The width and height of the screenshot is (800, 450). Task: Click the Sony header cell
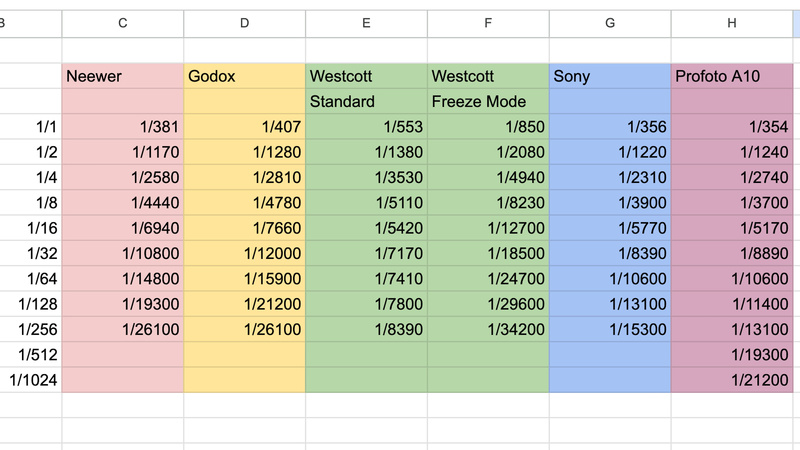click(x=610, y=76)
